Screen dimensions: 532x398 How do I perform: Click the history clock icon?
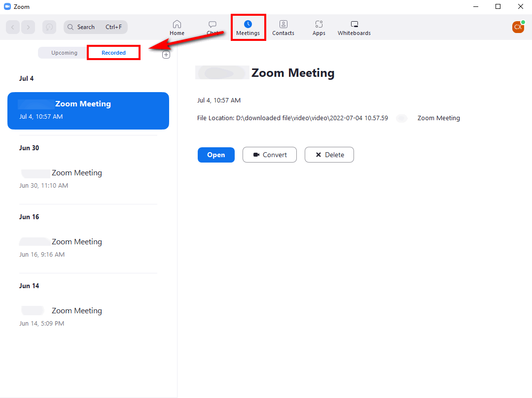coord(49,27)
